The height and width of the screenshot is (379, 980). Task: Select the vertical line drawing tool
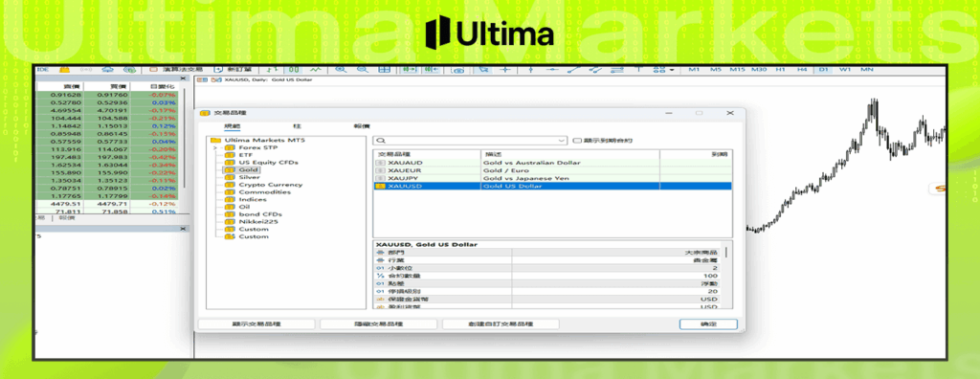coord(530,70)
